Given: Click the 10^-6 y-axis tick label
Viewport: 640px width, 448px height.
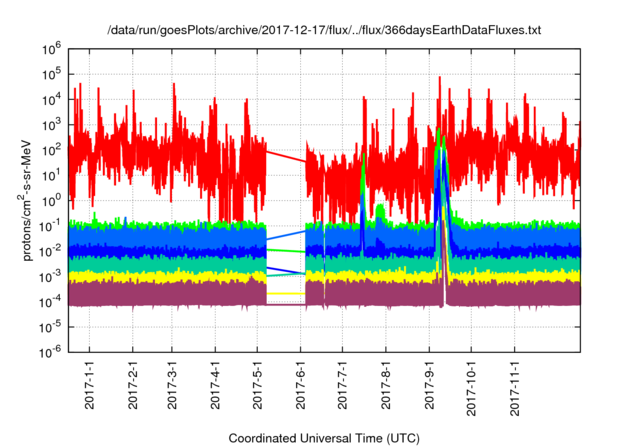Looking at the screenshot, I should pos(50,351).
